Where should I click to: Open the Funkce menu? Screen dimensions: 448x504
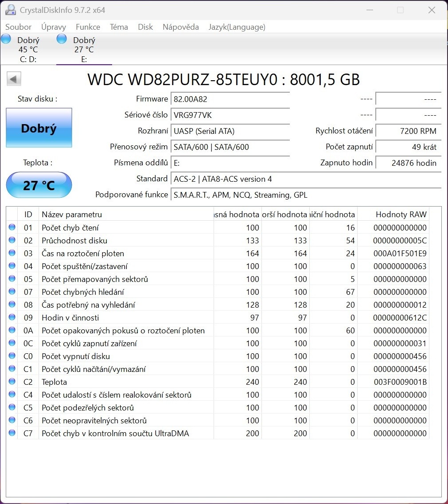click(x=88, y=27)
